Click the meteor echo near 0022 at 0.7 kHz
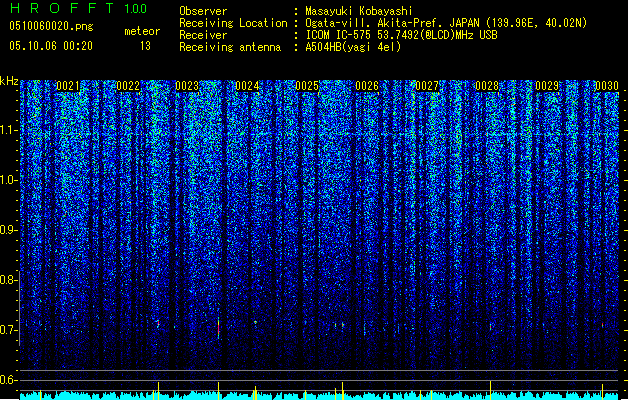The image size is (629, 400). [x=158, y=323]
